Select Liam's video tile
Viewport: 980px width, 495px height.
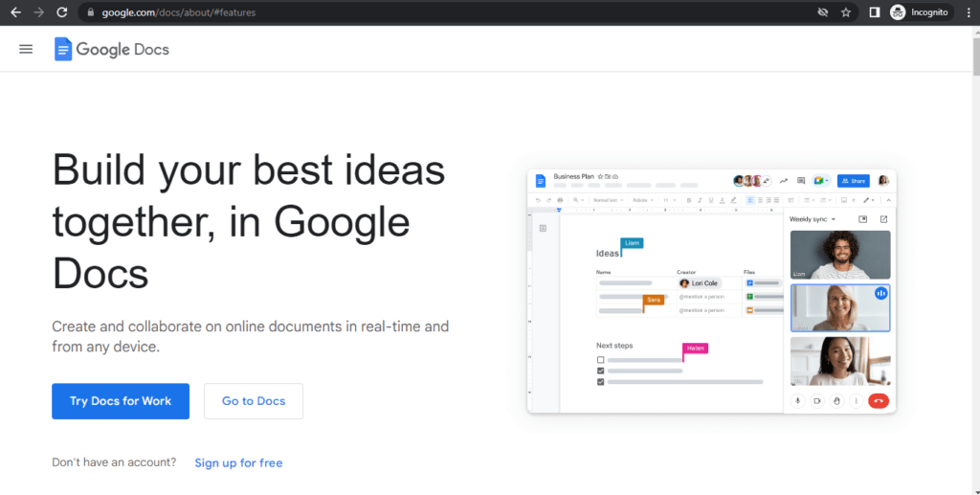coord(840,255)
